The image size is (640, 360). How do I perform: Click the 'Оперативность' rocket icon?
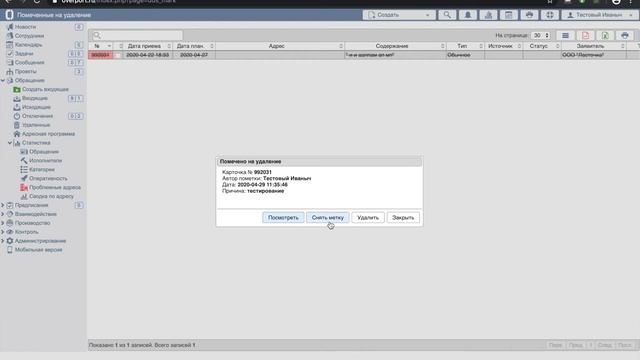[24, 178]
